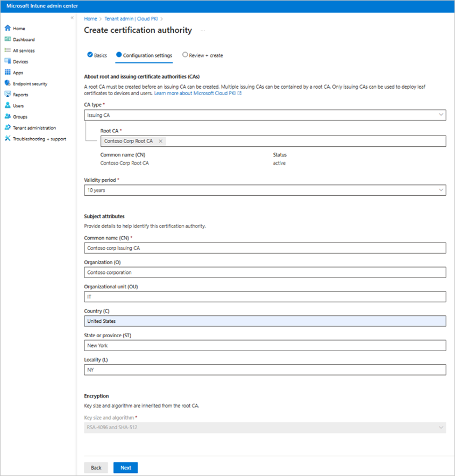Select the All services icon

point(8,51)
